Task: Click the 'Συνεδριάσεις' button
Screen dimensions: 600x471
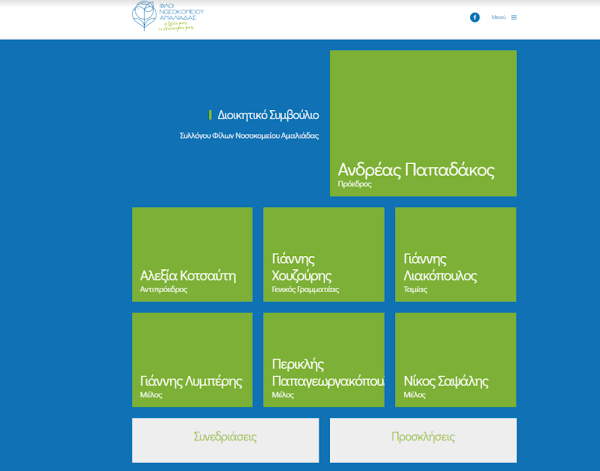Action: (x=225, y=438)
